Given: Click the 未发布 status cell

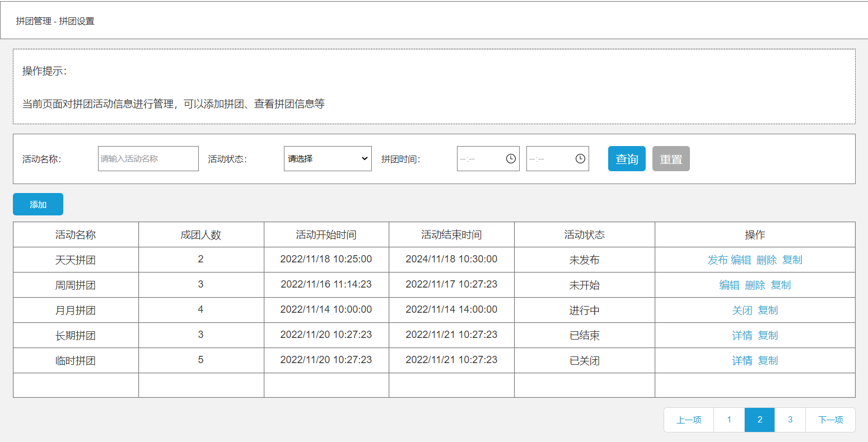Looking at the screenshot, I should click(585, 260).
